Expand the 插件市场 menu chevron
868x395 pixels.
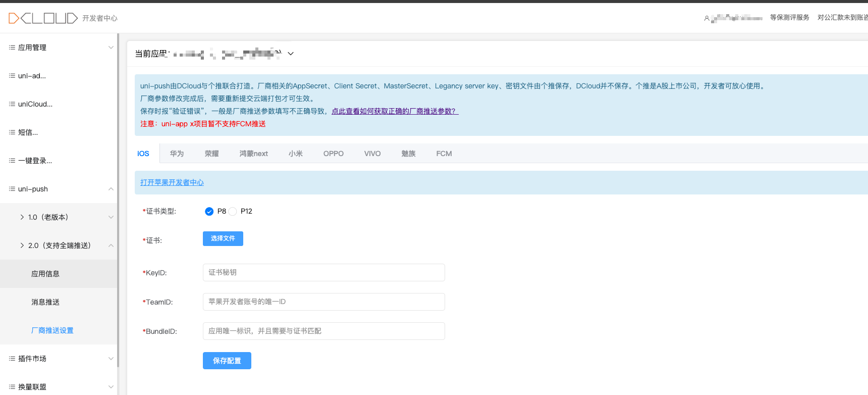pos(111,359)
